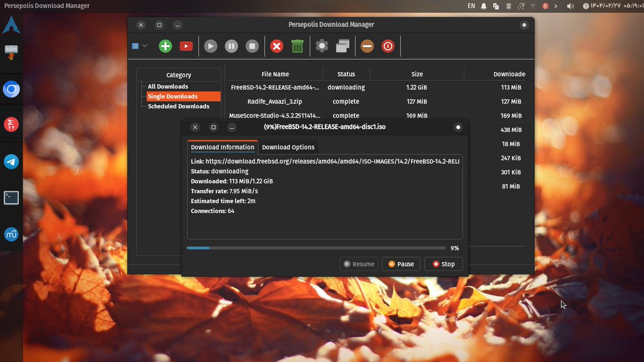Sort by the File Name column header
The image size is (644, 362).
pos(275,74)
